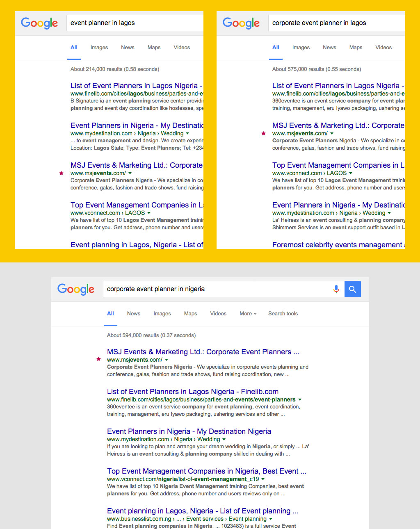Viewport: 420px width, 529px height.
Task: Open Videos tab in bottom nigeria search panel
Action: click(x=218, y=314)
